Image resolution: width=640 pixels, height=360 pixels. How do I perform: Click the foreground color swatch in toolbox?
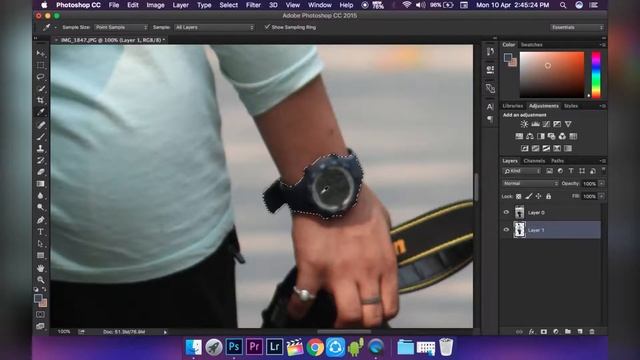pyautogui.click(x=38, y=298)
